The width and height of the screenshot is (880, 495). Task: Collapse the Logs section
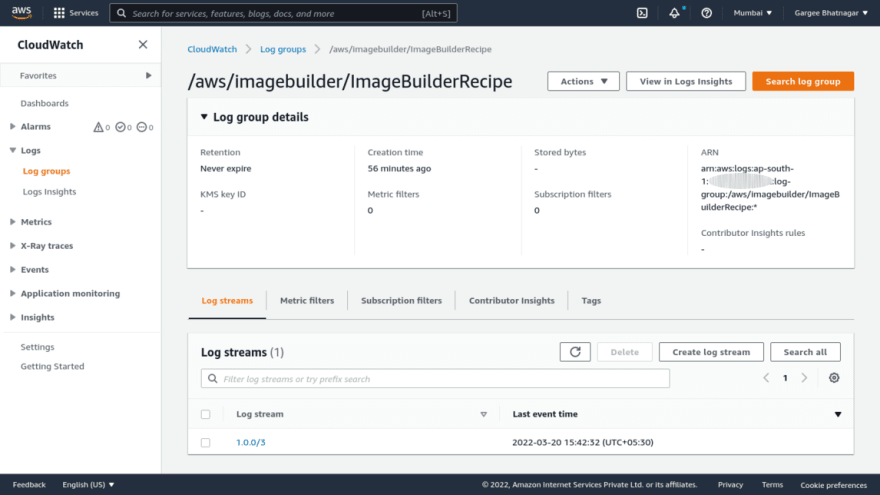pos(12,150)
